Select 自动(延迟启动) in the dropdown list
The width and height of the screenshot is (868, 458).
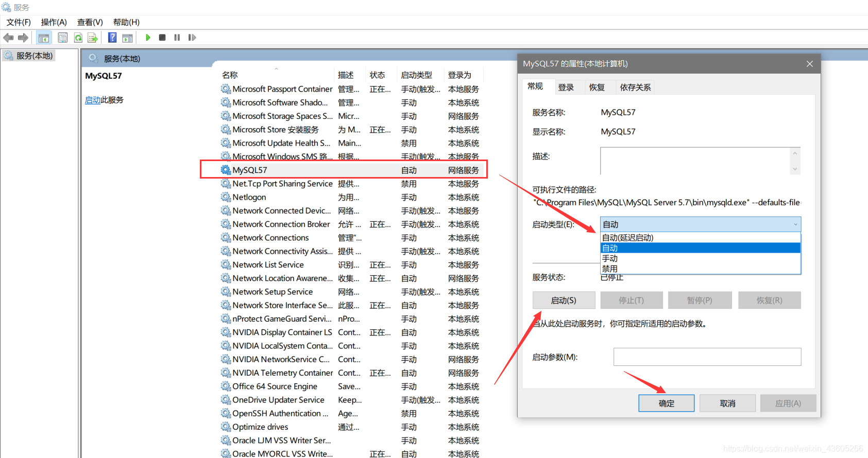point(627,238)
